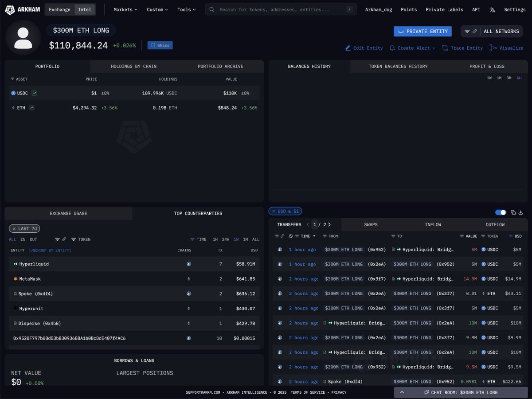Switch to Holdings By Chain tab

(x=133, y=66)
